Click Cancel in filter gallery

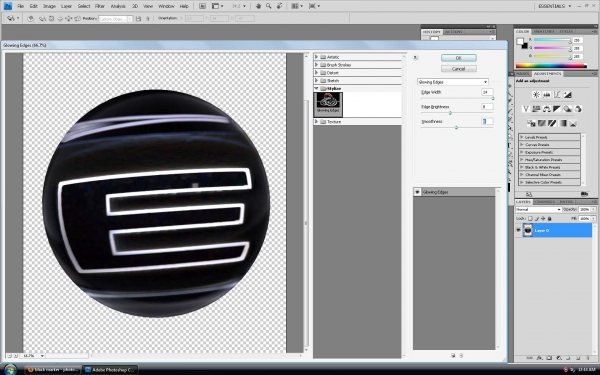point(458,69)
